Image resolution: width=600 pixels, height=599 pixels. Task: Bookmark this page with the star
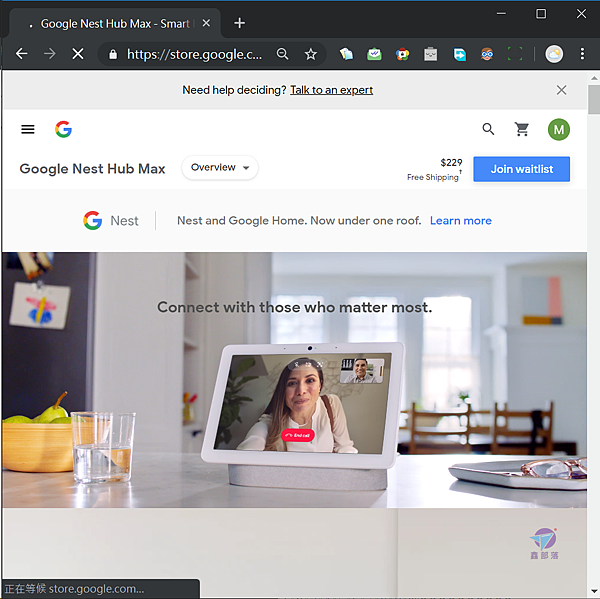pyautogui.click(x=310, y=54)
